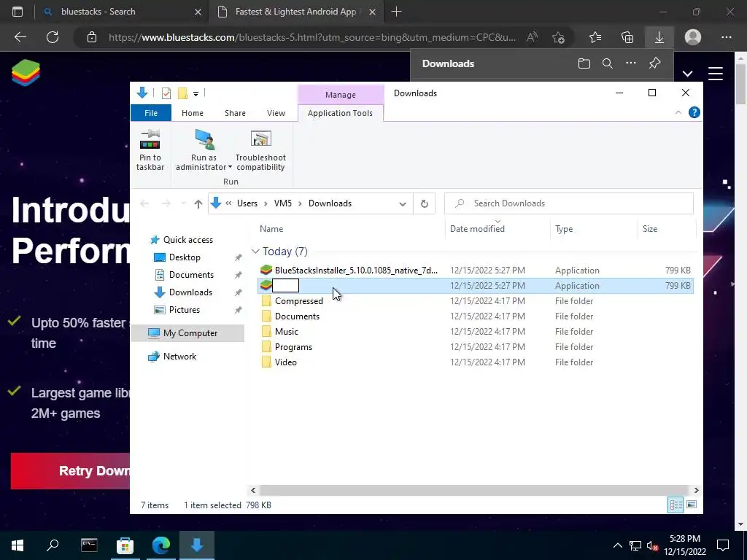The height and width of the screenshot is (560, 747).
Task: Click the Explorer refresh button
Action: (x=424, y=204)
